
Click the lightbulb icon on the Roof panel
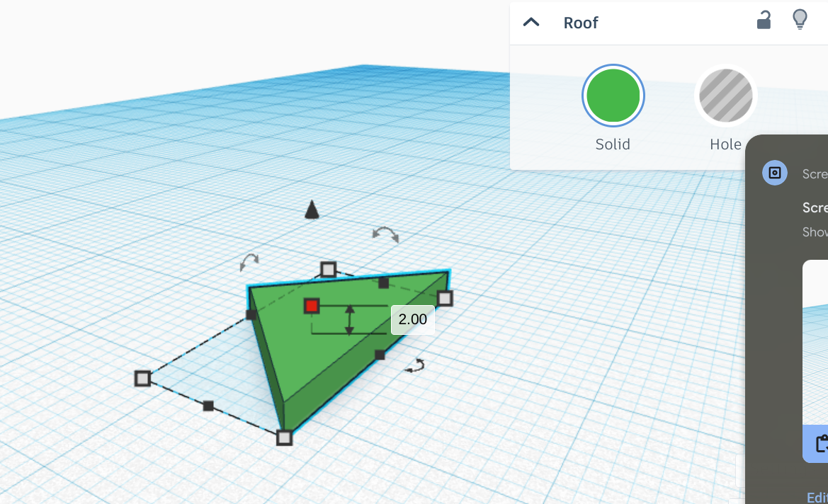[800, 20]
